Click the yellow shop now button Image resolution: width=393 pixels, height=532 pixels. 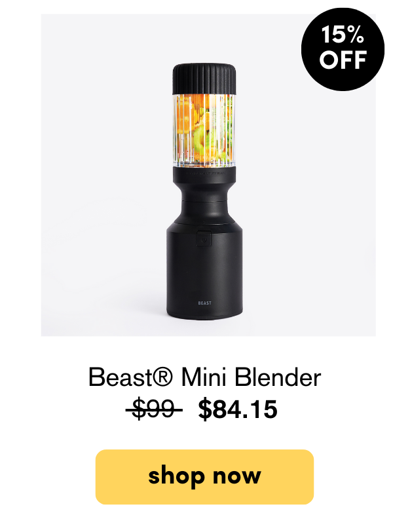204,477
